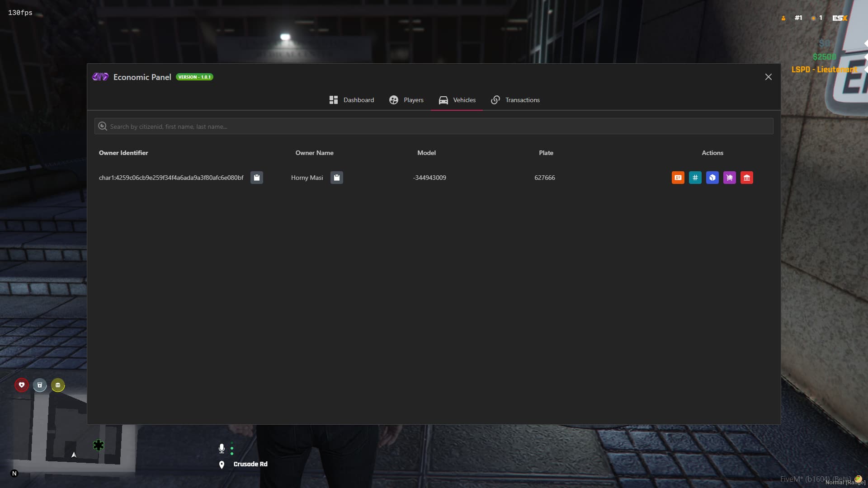Click the blue cube action button
Screen dimensions: 868x488
point(712,178)
